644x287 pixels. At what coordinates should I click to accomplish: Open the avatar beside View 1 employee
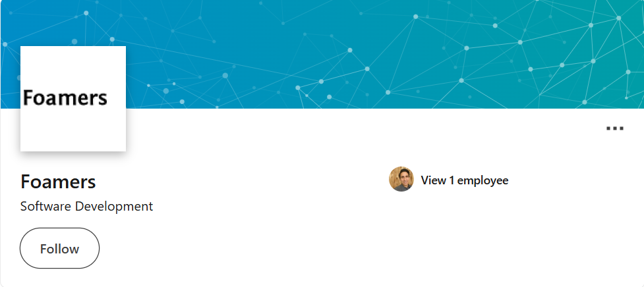401,179
